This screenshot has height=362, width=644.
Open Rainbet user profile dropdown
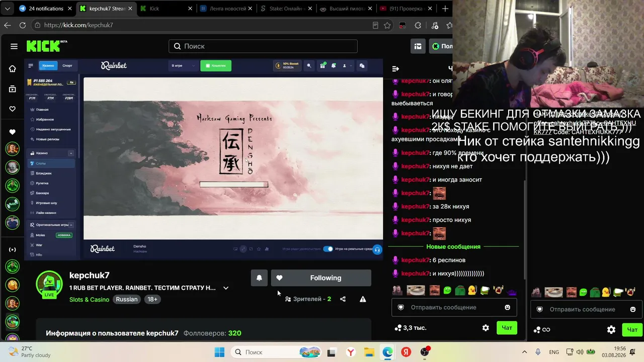point(346,65)
